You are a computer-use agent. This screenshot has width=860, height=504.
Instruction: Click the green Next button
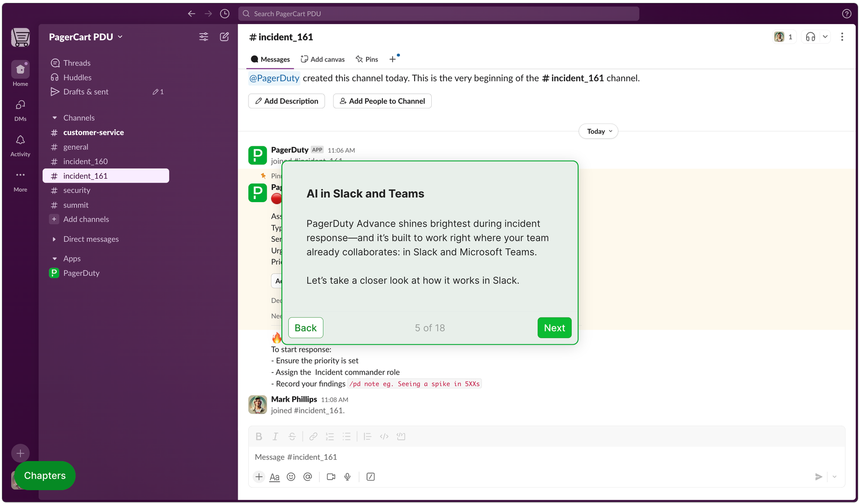click(x=554, y=328)
